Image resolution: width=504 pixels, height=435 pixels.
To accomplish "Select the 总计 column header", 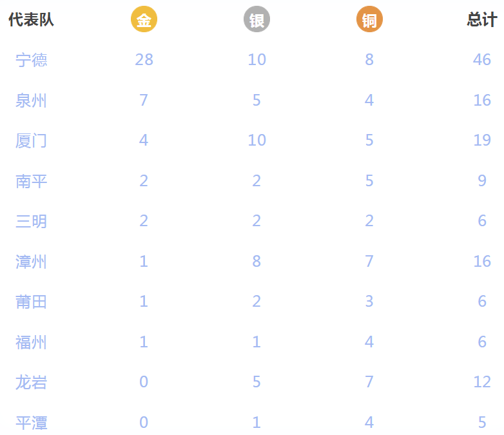I will [x=482, y=19].
